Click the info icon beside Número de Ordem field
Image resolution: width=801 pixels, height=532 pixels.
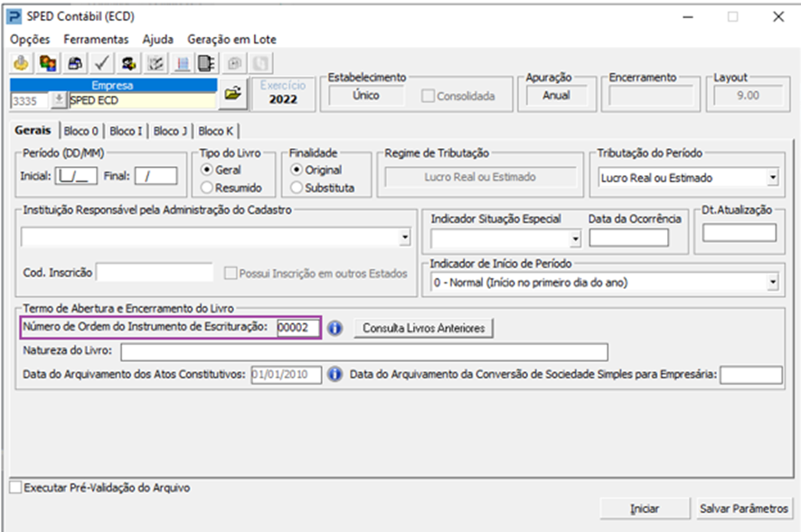[x=335, y=328]
